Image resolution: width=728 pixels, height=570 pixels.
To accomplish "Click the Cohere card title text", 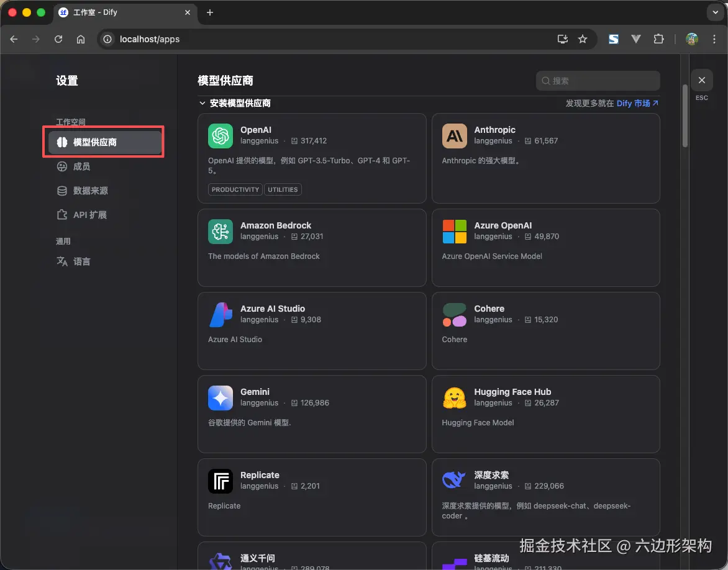I will coord(489,309).
